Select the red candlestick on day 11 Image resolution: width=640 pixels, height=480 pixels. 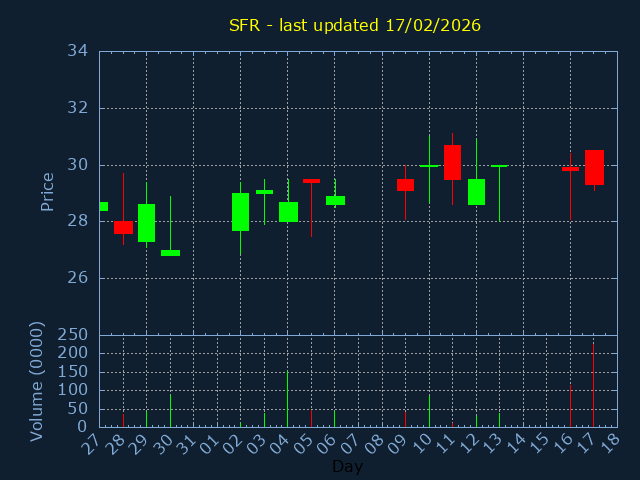452,162
